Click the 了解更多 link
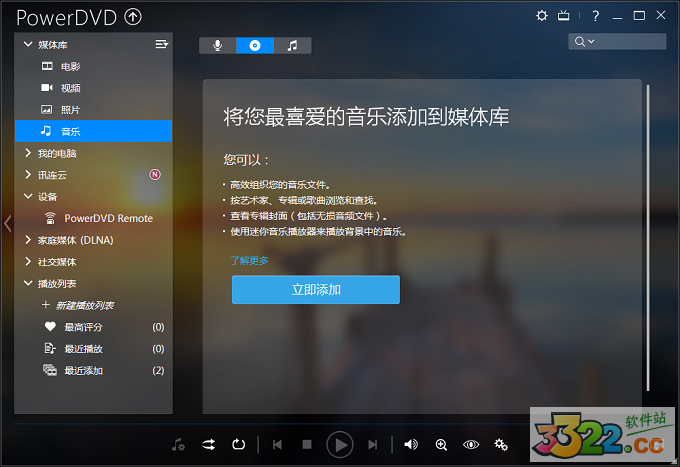This screenshot has width=680, height=467. [249, 261]
